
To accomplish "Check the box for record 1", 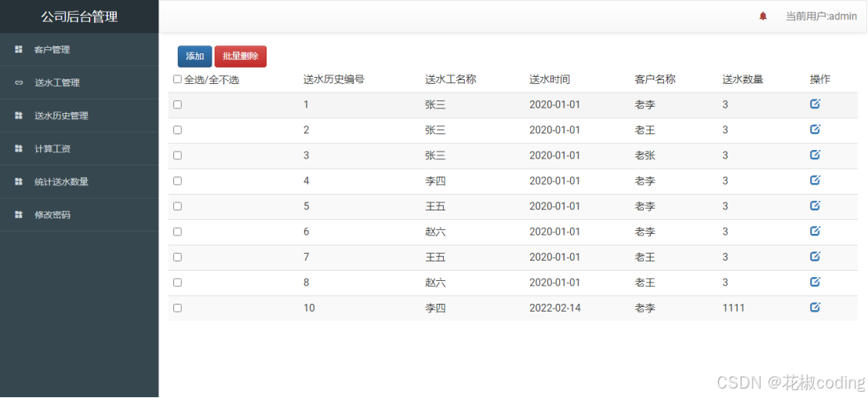I will 177,104.
